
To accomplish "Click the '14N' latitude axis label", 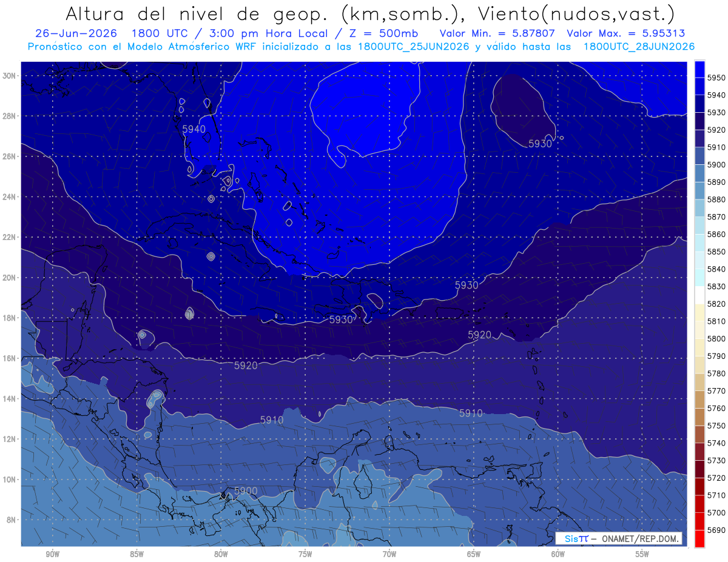I will pos(10,398).
